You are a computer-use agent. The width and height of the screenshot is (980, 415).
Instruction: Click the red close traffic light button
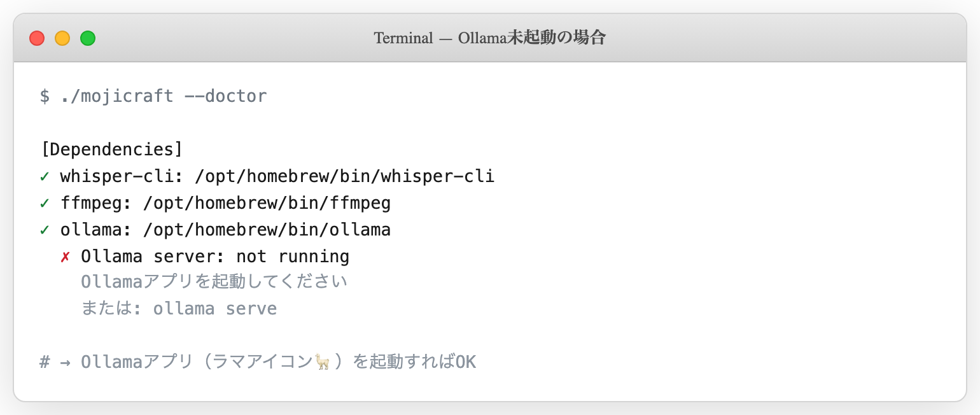37,38
